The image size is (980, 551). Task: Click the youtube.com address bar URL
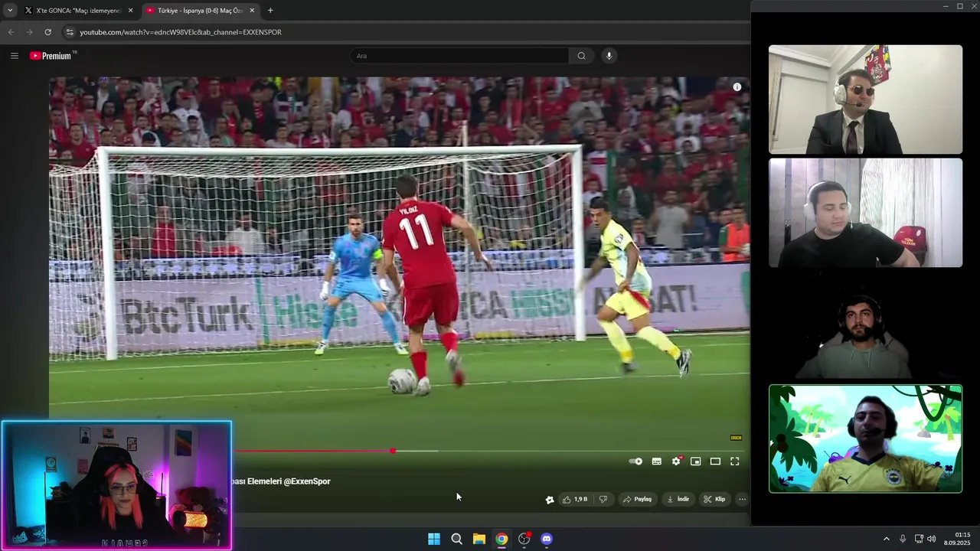[x=181, y=32]
